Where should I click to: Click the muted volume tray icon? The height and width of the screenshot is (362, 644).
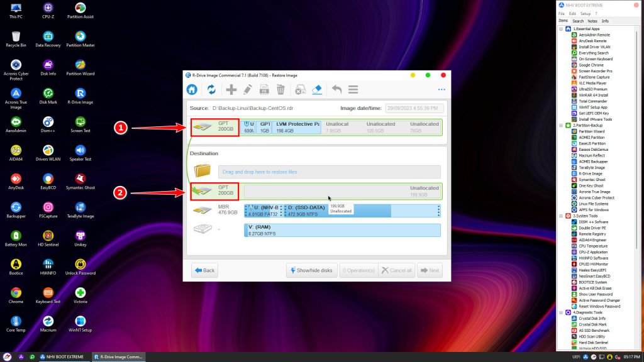coord(618,357)
